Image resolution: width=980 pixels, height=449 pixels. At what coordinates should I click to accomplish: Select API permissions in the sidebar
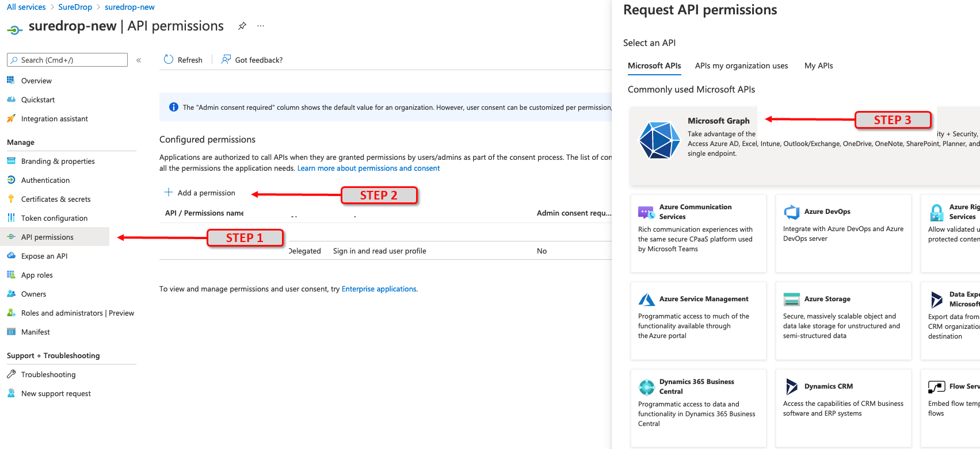tap(55, 237)
